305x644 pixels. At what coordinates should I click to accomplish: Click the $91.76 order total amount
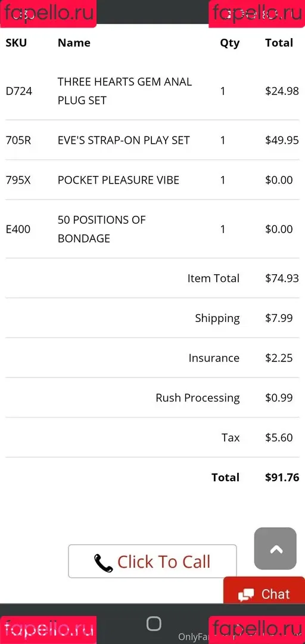[x=282, y=477]
